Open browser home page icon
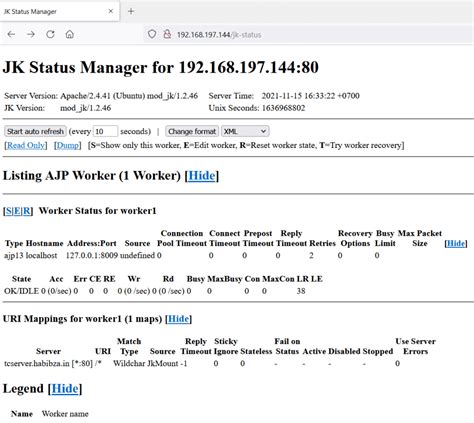 tap(70, 34)
